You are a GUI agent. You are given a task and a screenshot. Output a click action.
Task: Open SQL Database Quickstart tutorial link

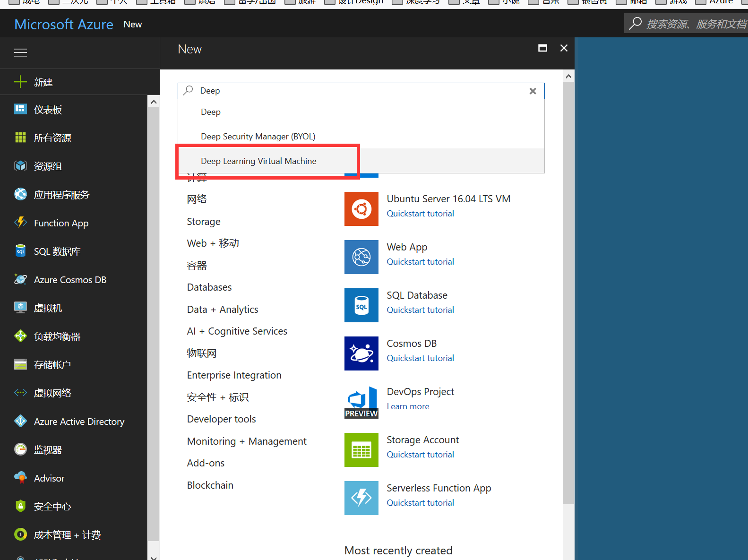421,310
